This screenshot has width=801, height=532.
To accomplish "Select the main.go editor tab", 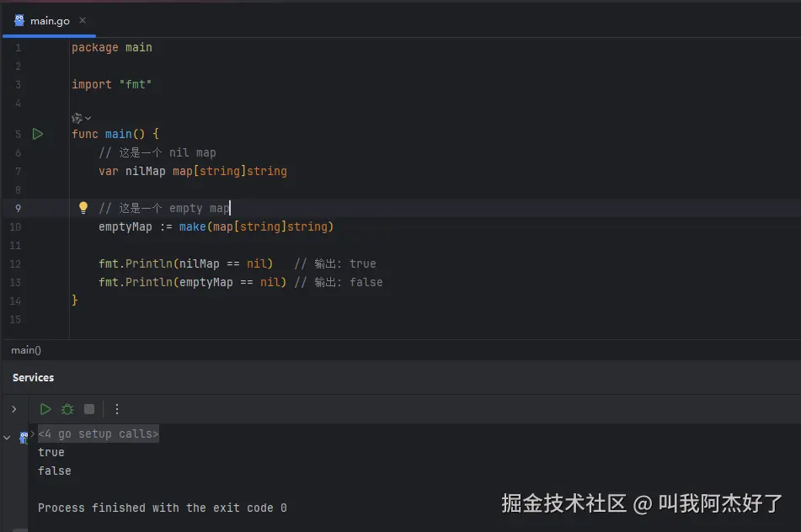I will (50, 20).
